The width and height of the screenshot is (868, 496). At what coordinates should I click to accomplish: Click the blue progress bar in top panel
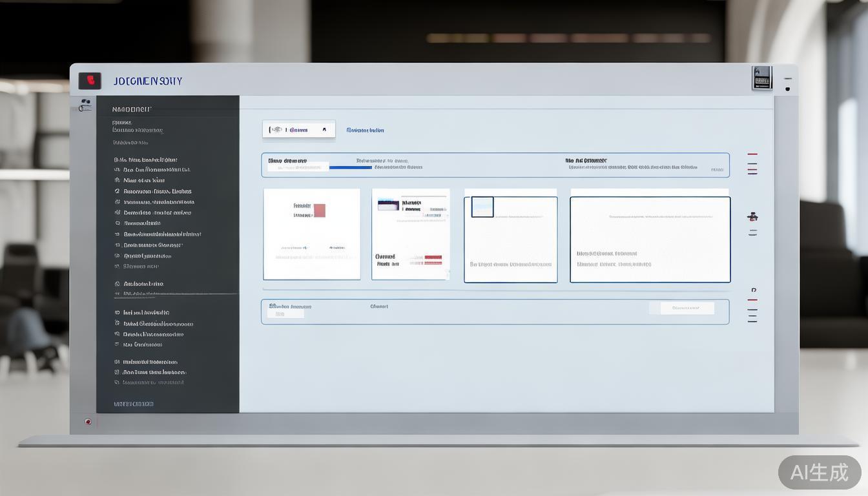click(350, 167)
